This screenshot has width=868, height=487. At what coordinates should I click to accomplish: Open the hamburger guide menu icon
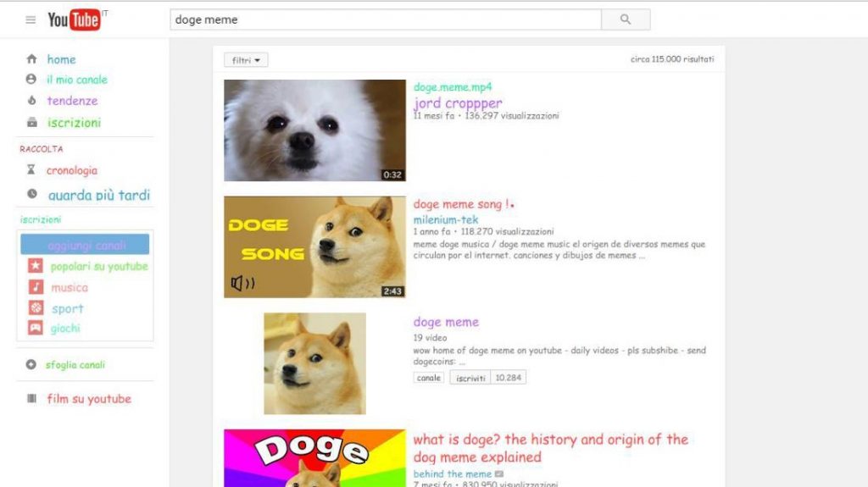pos(31,20)
